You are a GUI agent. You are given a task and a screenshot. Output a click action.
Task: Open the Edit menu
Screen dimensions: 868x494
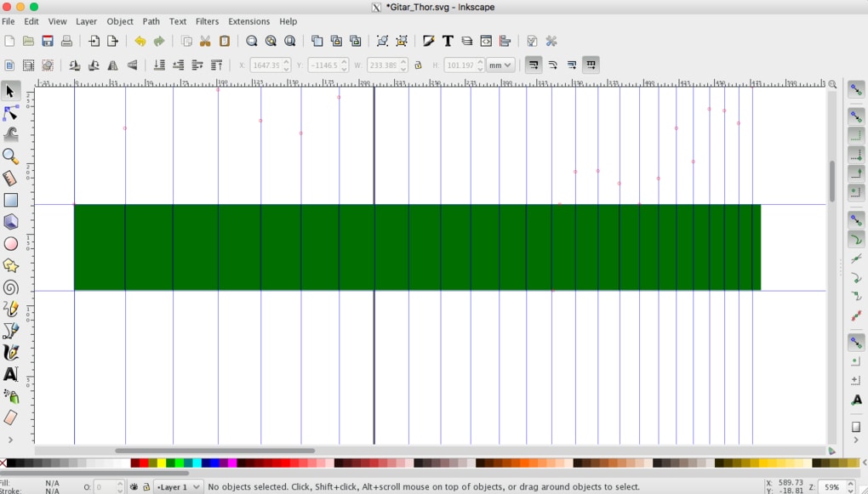(x=31, y=21)
